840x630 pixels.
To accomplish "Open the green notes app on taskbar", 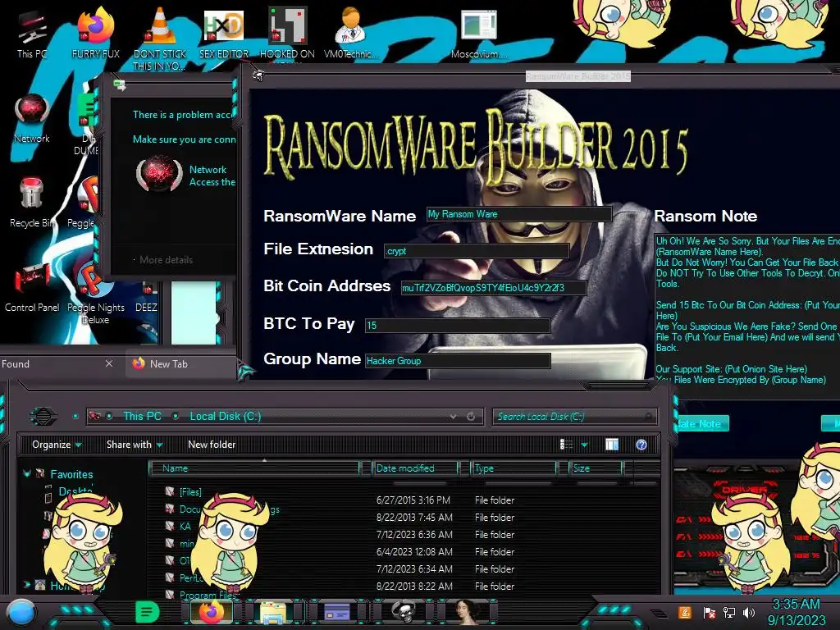I will click(x=147, y=612).
